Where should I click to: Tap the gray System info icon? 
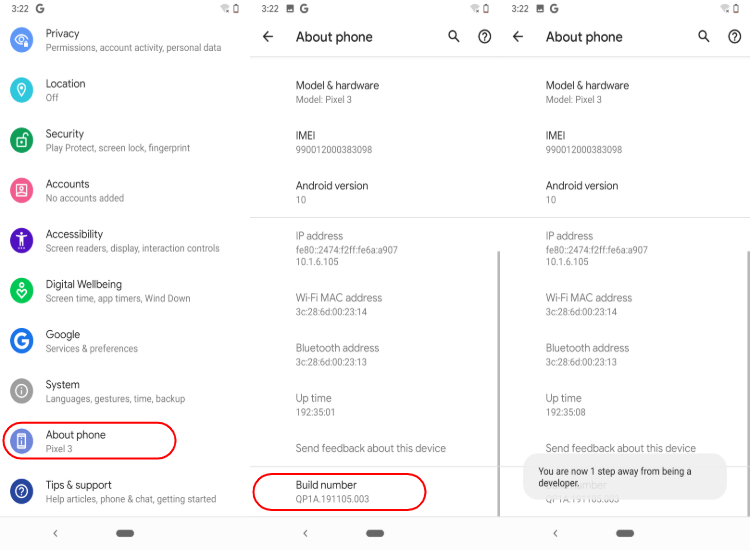click(22, 391)
